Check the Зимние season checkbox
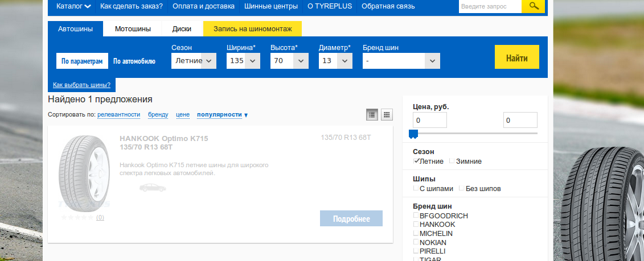The width and height of the screenshot is (644, 261). 452,161
